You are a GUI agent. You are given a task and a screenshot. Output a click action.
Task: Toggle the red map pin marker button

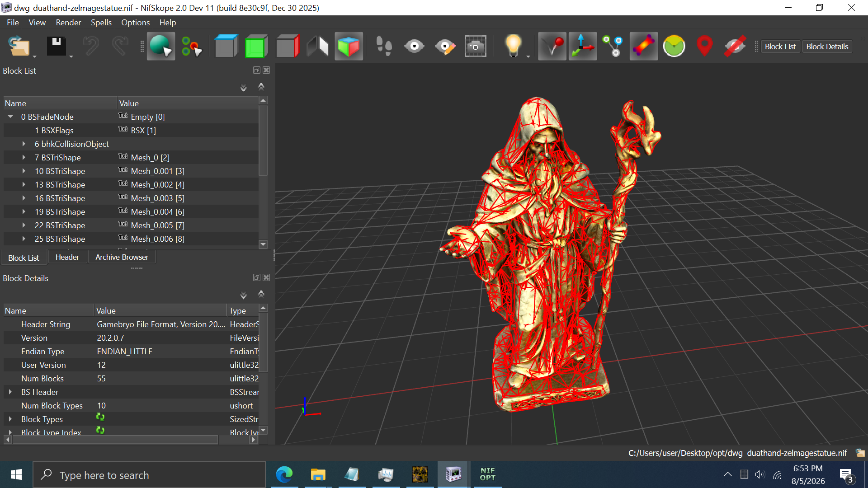pyautogui.click(x=704, y=46)
